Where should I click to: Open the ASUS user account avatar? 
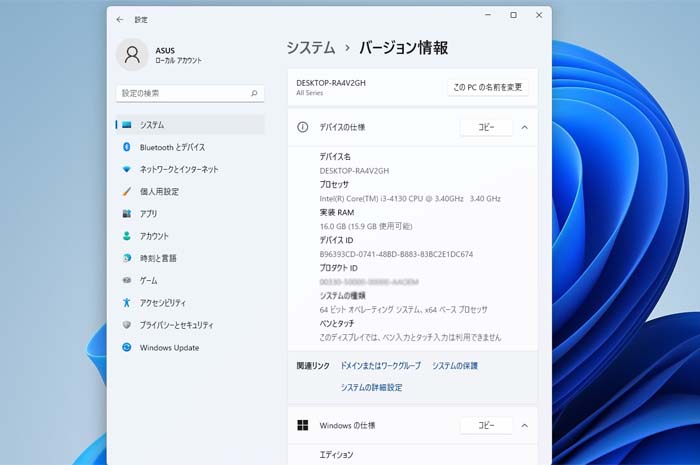132,54
